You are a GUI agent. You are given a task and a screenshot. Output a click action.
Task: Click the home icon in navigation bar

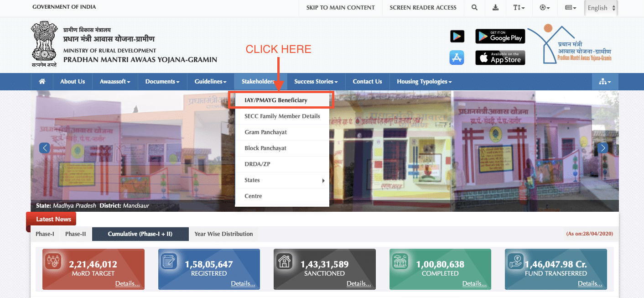coord(42,82)
